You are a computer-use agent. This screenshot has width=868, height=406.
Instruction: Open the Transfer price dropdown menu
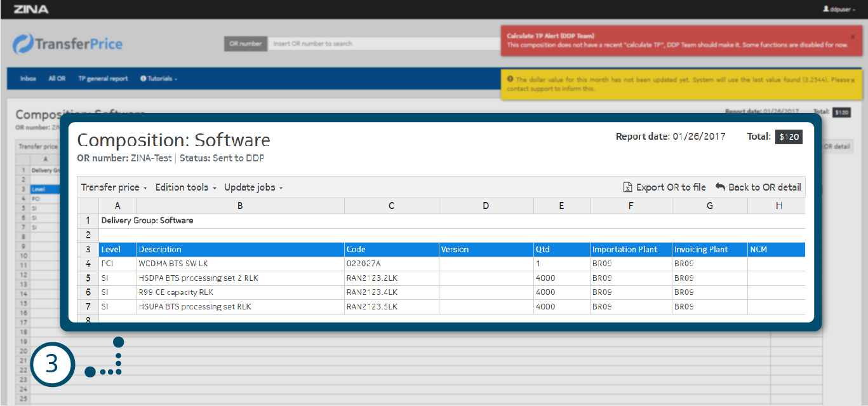tap(114, 187)
